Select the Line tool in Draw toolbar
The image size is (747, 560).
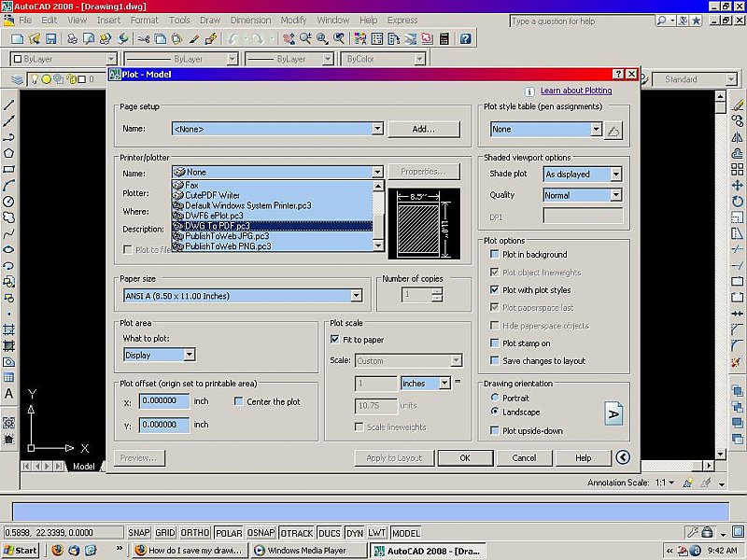(9, 105)
